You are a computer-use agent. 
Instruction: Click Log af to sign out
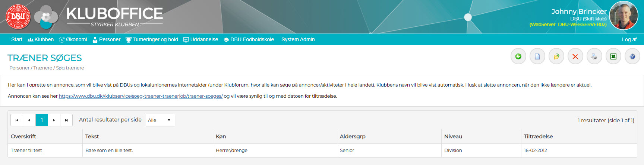[x=629, y=39]
